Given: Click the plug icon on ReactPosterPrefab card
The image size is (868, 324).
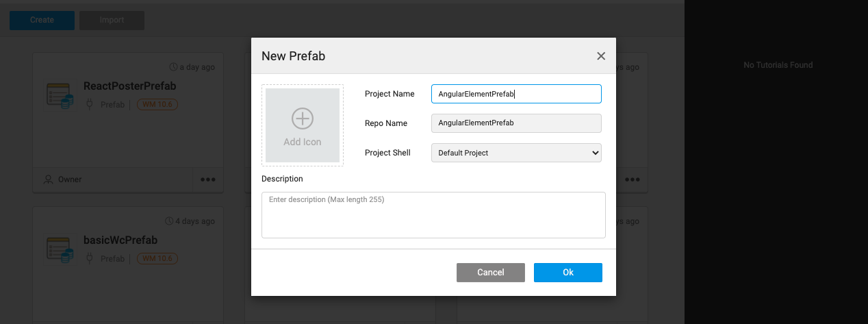Looking at the screenshot, I should tap(90, 105).
